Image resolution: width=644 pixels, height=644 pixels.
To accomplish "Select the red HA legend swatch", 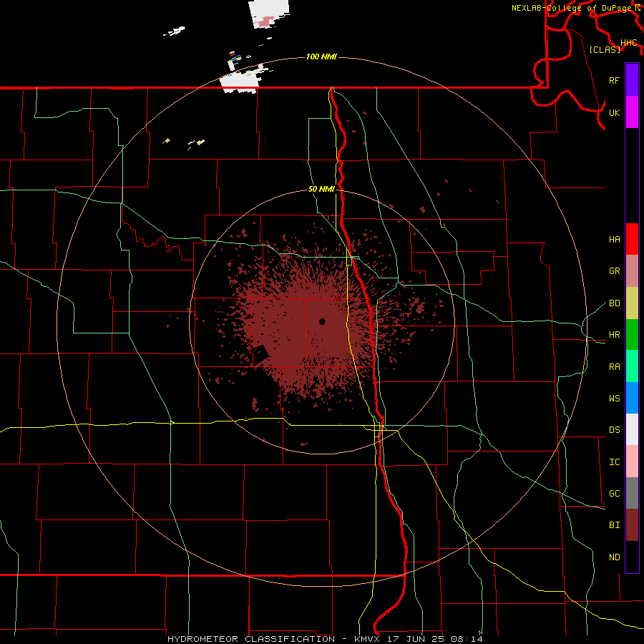I will click(632, 239).
